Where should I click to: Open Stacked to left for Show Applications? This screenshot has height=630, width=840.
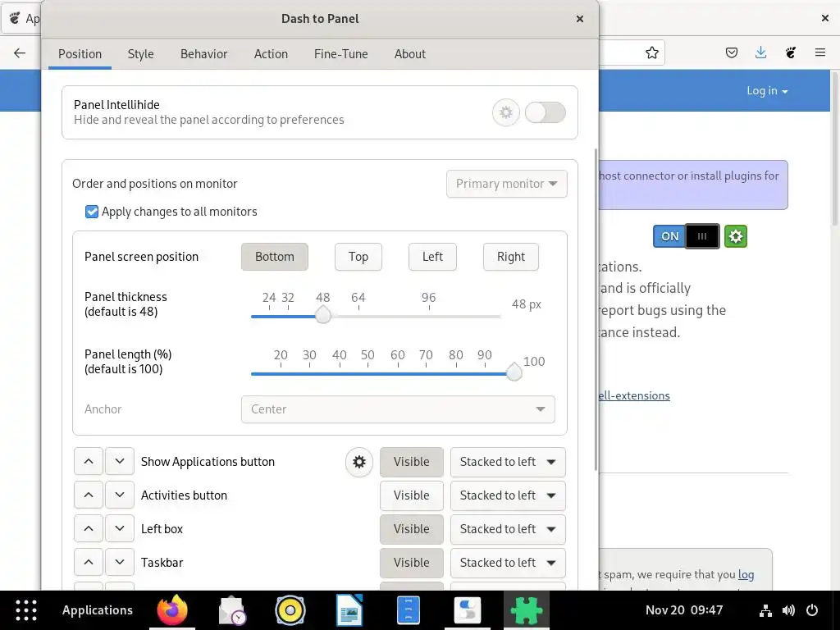click(508, 462)
